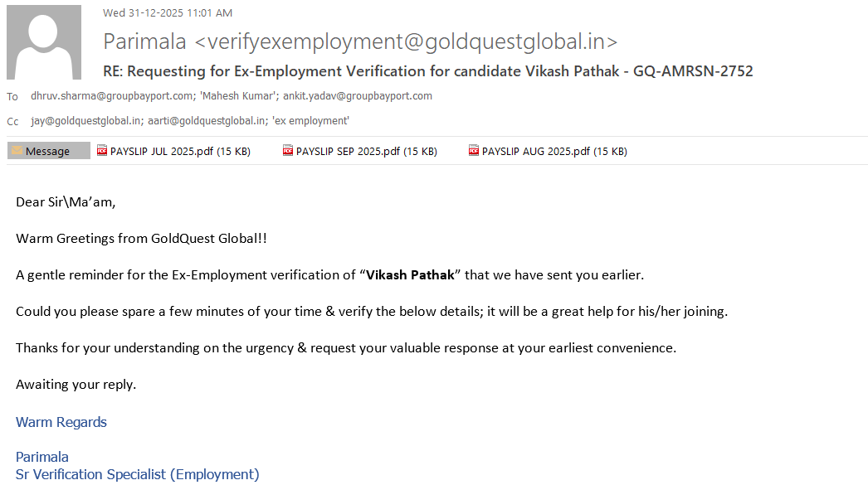This screenshot has width=868, height=485.
Task: Click the envelope icon on the Message tab
Action: [x=17, y=151]
